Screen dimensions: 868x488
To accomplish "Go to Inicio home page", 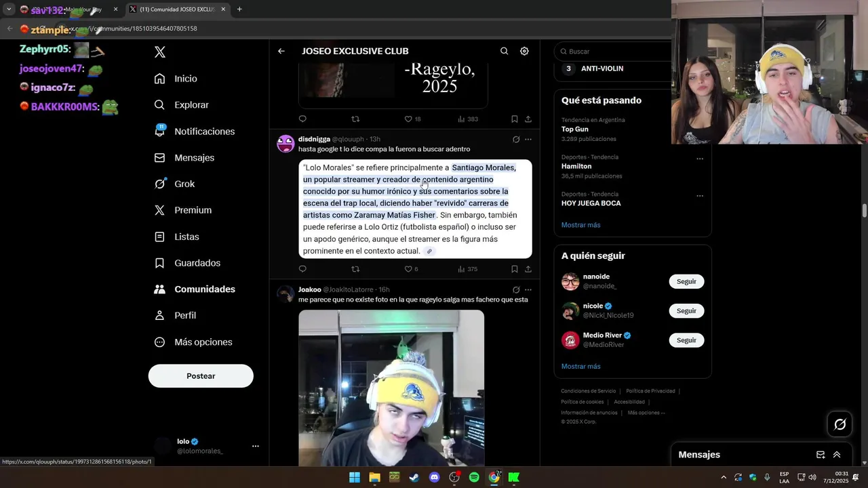I will click(176, 79).
